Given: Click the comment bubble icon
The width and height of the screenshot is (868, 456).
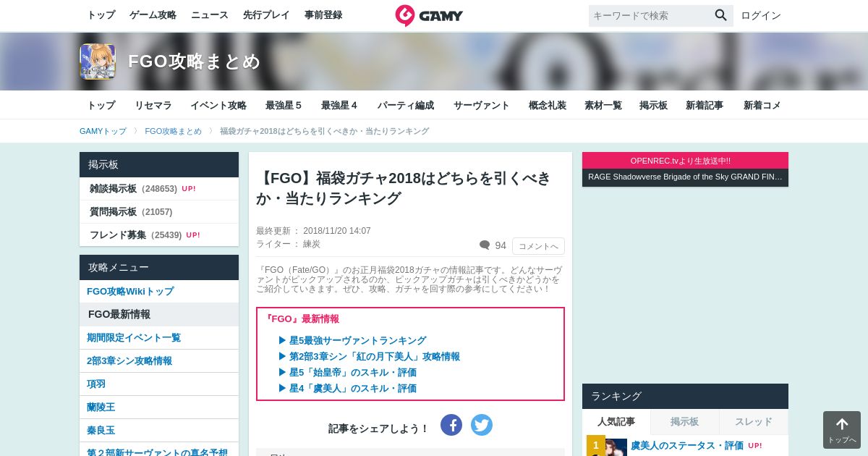Looking at the screenshot, I should tap(485, 245).
